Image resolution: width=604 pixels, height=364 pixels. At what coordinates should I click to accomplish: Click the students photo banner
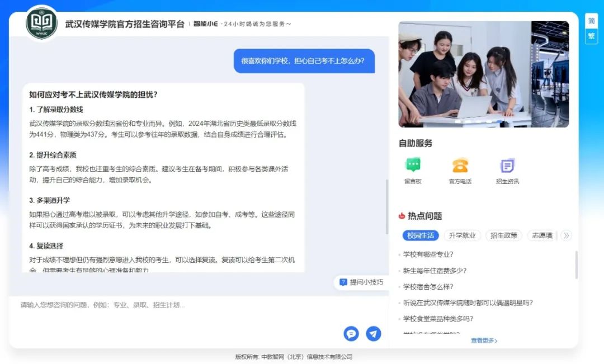483,74
